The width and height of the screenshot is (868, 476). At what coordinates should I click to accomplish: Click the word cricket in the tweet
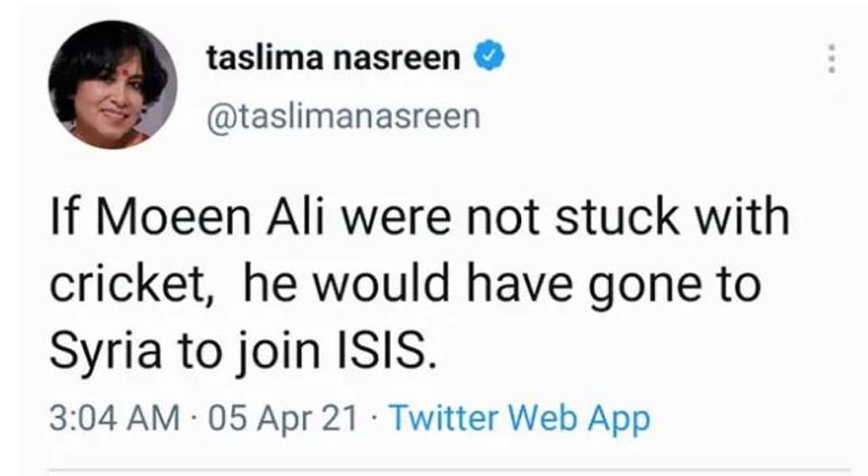[127, 285]
